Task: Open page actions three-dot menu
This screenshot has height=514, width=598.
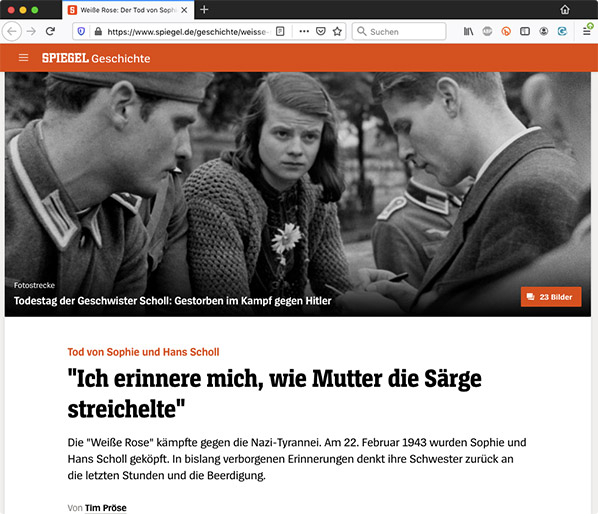Action: 304,31
